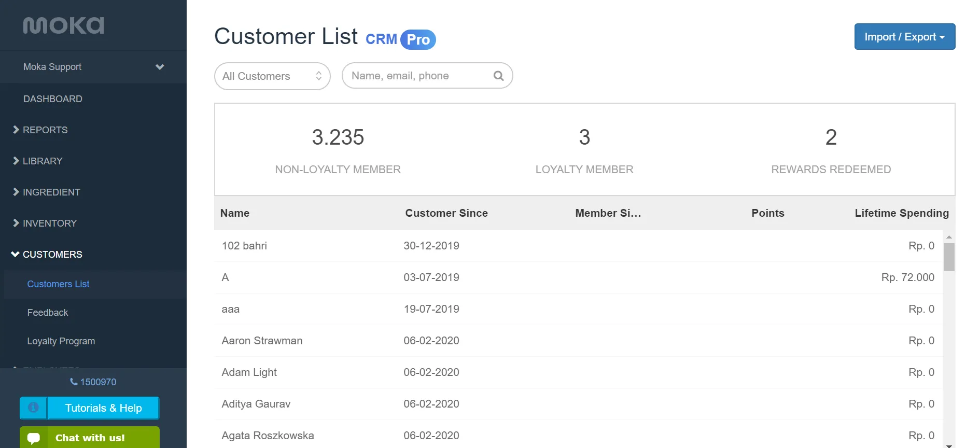The image size is (980, 448).
Task: Open the Loyalty Program menu item
Action: (x=95, y=341)
